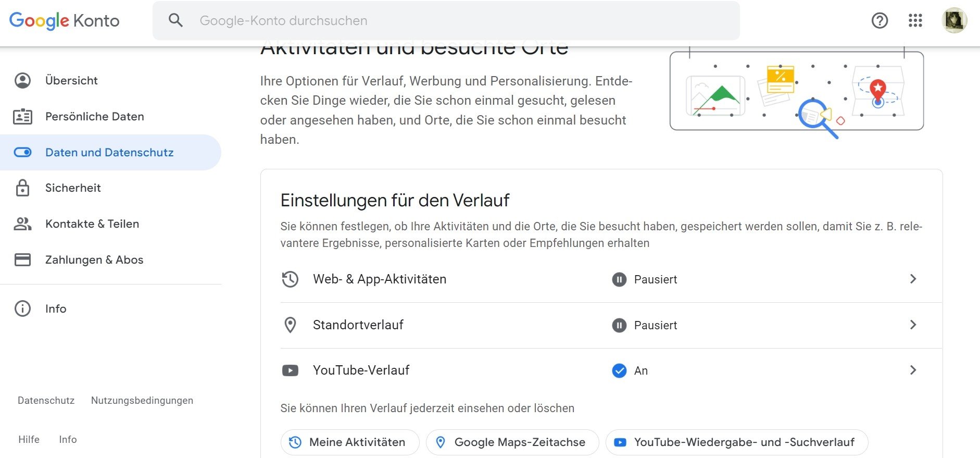
Task: Click the Standortverlauf location pin icon
Action: (290, 325)
